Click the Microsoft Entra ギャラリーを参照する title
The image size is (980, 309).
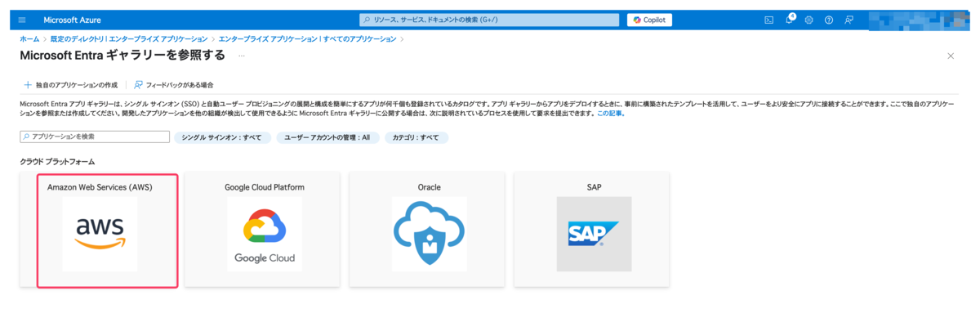(122, 56)
